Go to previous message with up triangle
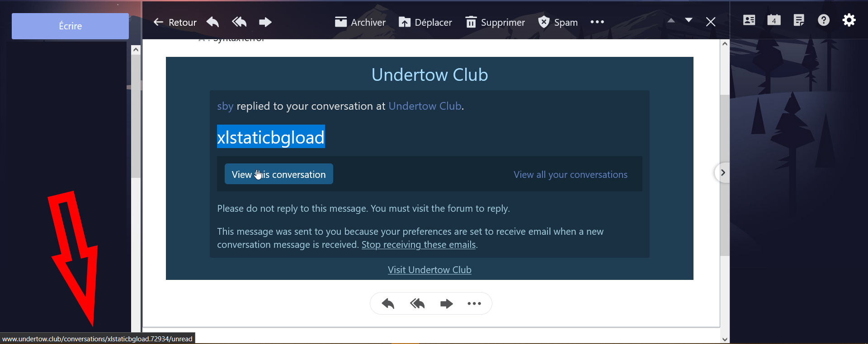Screen dimensions: 868x344 click(671, 21)
